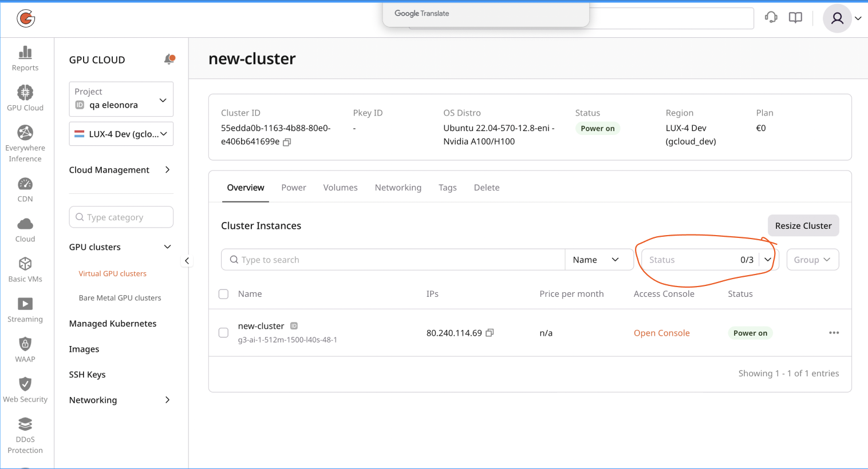Select the CDN sidebar icon

tap(25, 189)
